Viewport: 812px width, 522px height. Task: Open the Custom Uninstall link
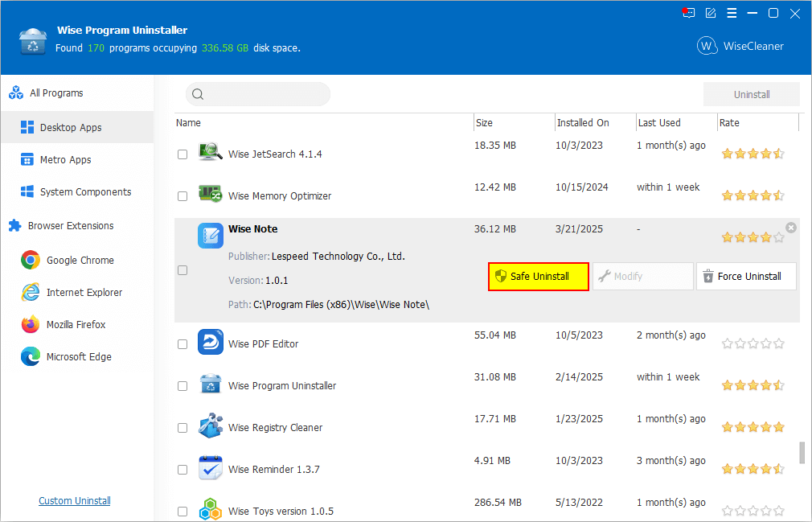tap(75, 501)
